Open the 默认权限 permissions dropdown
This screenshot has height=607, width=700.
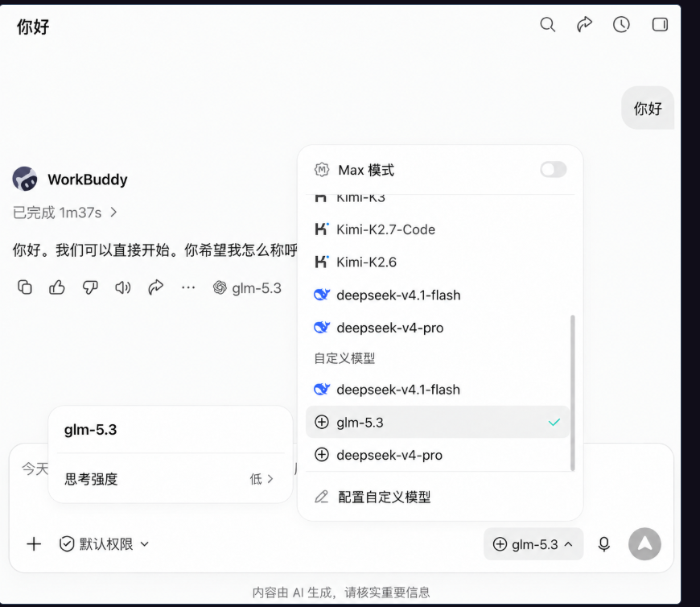(104, 544)
